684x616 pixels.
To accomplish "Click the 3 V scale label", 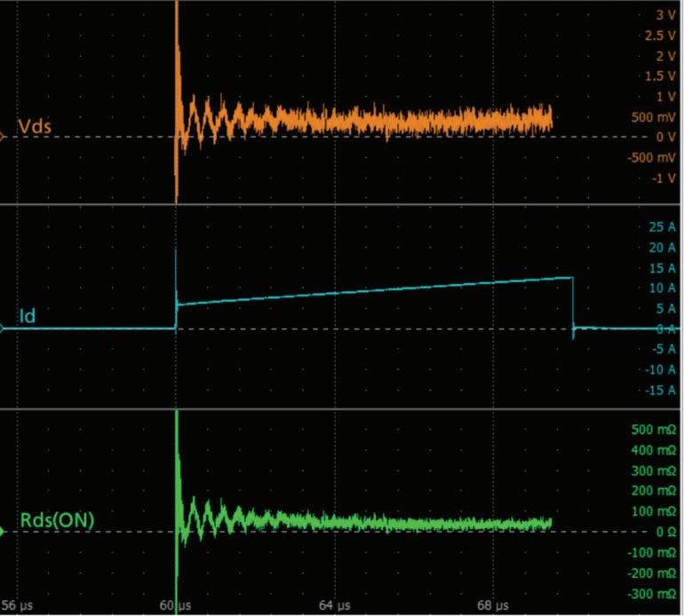I will click(x=664, y=15).
